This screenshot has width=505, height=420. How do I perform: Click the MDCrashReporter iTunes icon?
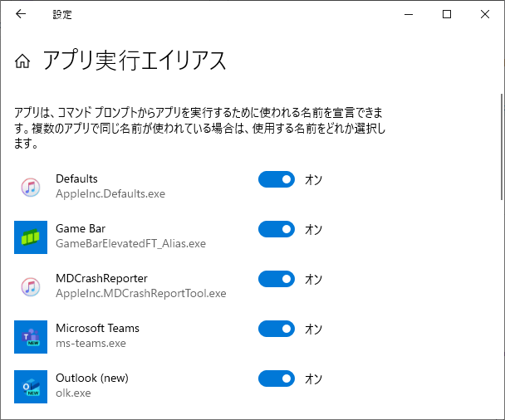[x=31, y=287]
